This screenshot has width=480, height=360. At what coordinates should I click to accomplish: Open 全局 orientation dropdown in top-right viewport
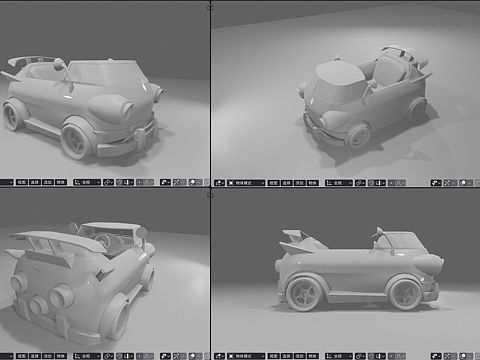click(339, 183)
